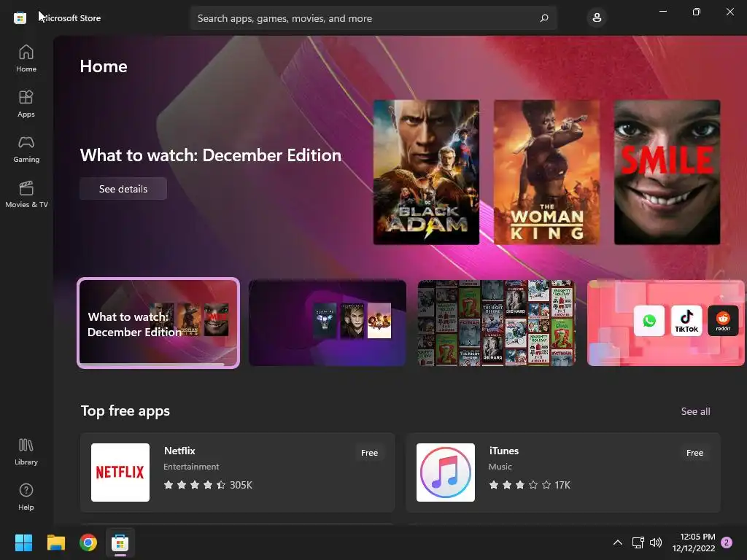Click the Microsoft Store logo in title bar
The height and width of the screenshot is (560, 747).
(20, 18)
